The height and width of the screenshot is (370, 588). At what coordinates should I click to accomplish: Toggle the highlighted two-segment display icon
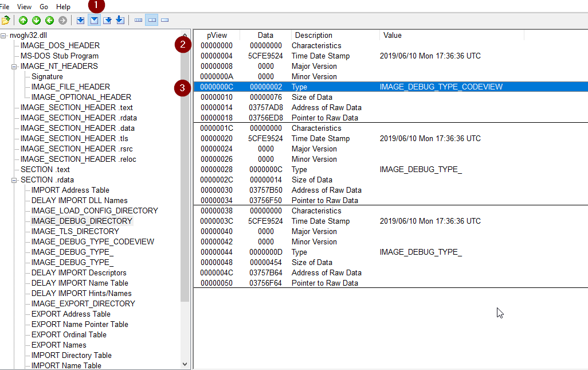[x=152, y=20]
